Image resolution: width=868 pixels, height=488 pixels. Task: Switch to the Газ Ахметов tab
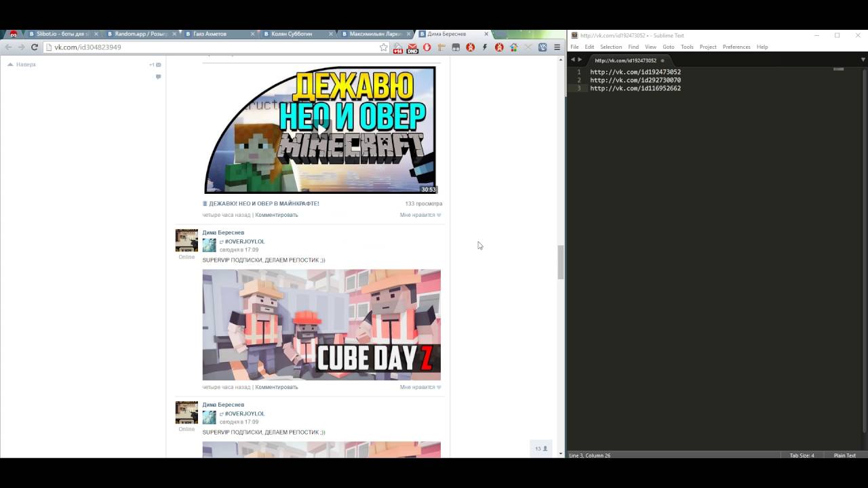219,34
